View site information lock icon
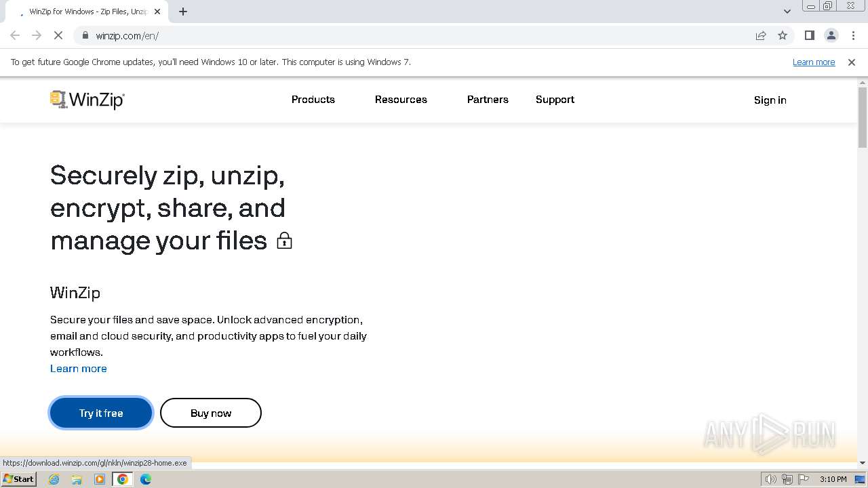This screenshot has height=488, width=868. click(85, 35)
